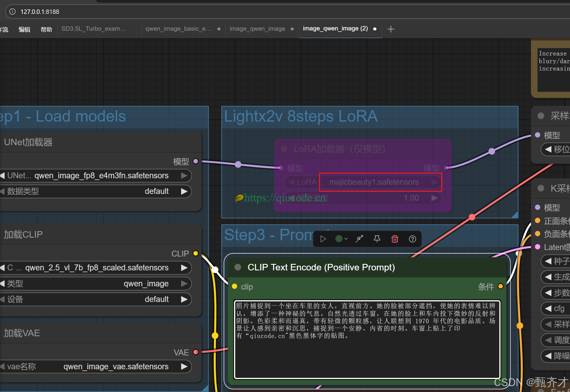Open node color picker green dot

[341, 239]
